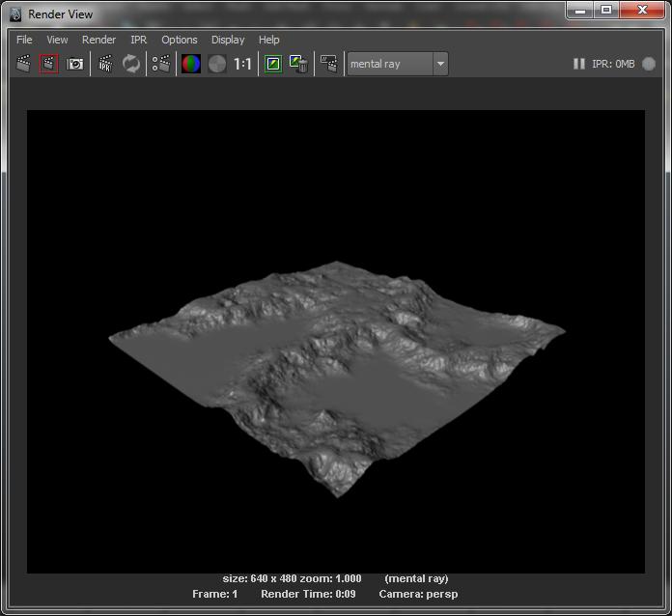Set real size with the 1:1 icon

point(242,65)
